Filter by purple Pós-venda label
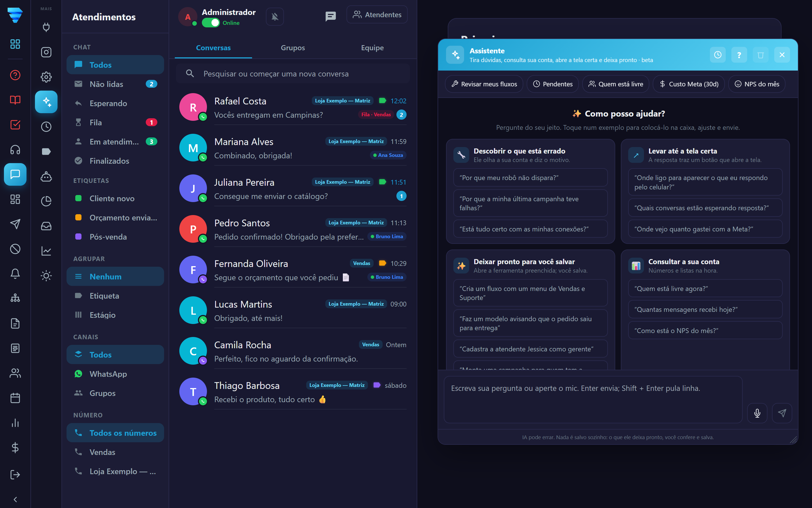This screenshot has width=812, height=508. 115,237
